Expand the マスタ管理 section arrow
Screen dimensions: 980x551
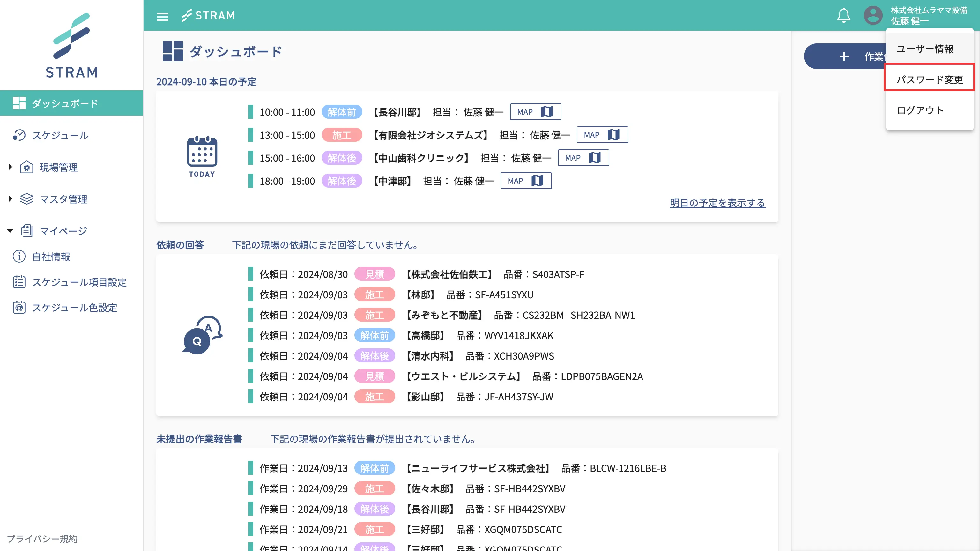[x=10, y=199]
